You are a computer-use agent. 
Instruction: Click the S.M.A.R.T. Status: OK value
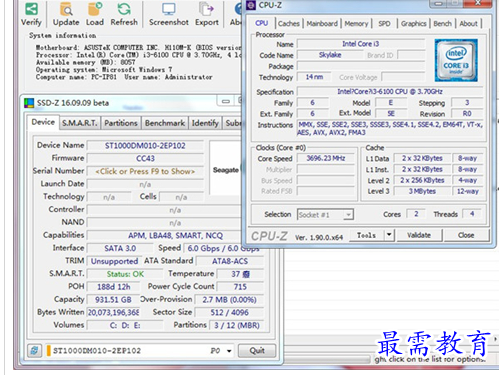(125, 274)
